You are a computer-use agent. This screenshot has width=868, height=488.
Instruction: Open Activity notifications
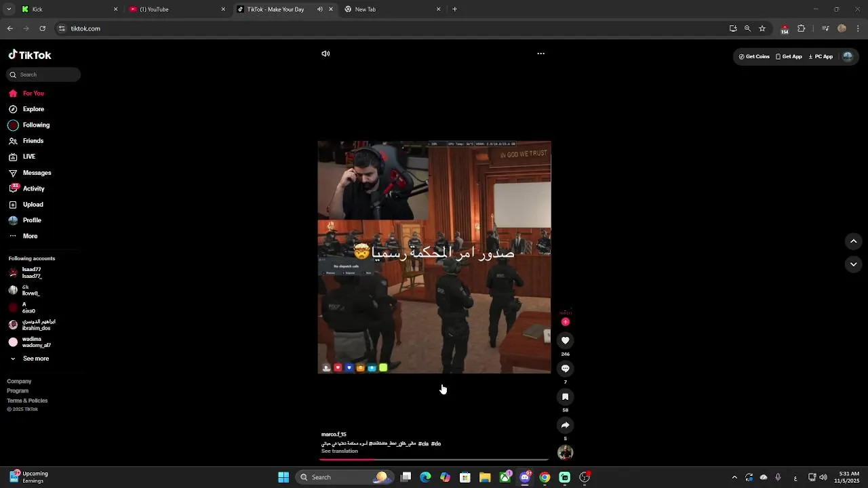(x=27, y=188)
